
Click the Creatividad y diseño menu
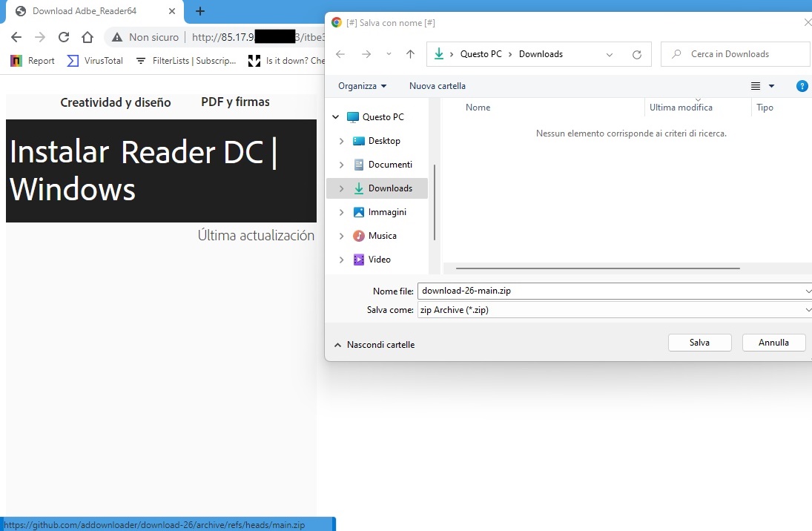116,102
